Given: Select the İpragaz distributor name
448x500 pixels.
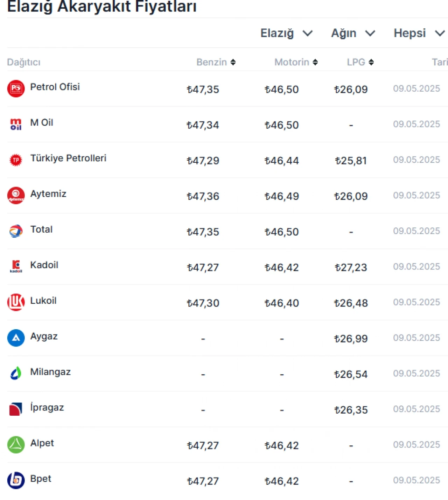Looking at the screenshot, I should [47, 407].
